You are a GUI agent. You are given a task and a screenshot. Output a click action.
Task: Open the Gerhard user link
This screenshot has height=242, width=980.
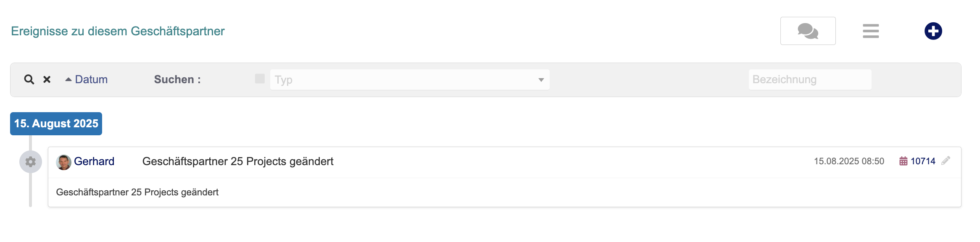pos(94,161)
